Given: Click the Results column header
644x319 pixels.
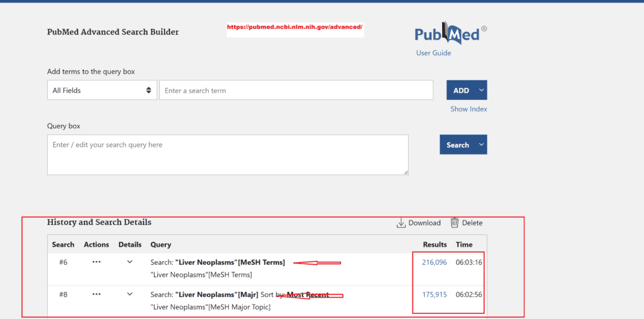Looking at the screenshot, I should point(435,244).
